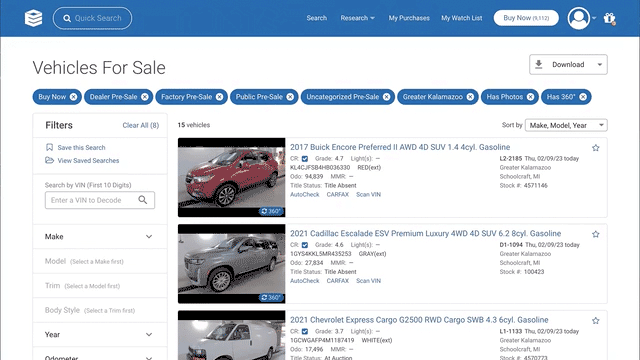Screen dimensions: 640x360
Task: Remove the Uncategorized Pre-Sale filter chip
Action: [x=387, y=97]
